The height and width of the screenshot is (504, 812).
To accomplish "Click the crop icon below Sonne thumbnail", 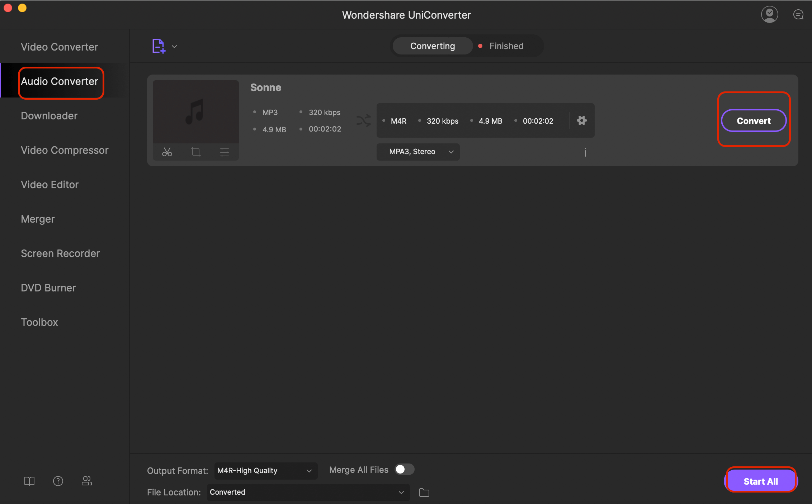I will (196, 152).
